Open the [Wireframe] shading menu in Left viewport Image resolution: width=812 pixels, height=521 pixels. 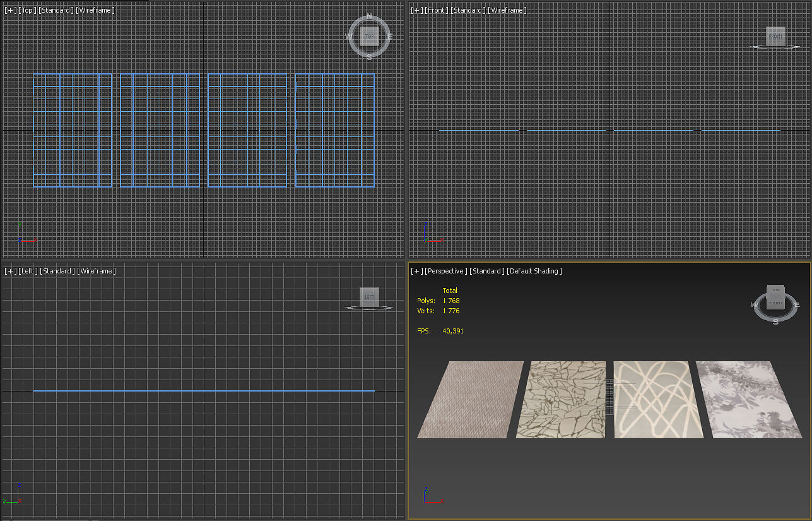pyautogui.click(x=97, y=271)
